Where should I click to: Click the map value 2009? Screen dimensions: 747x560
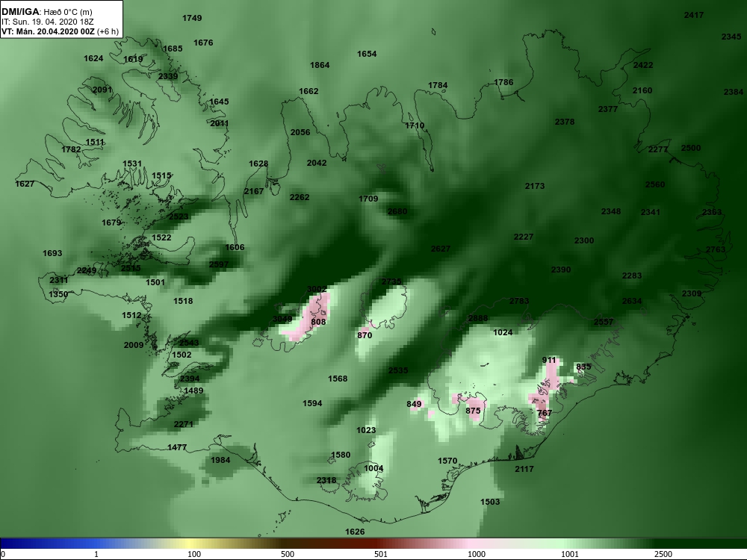pos(134,345)
